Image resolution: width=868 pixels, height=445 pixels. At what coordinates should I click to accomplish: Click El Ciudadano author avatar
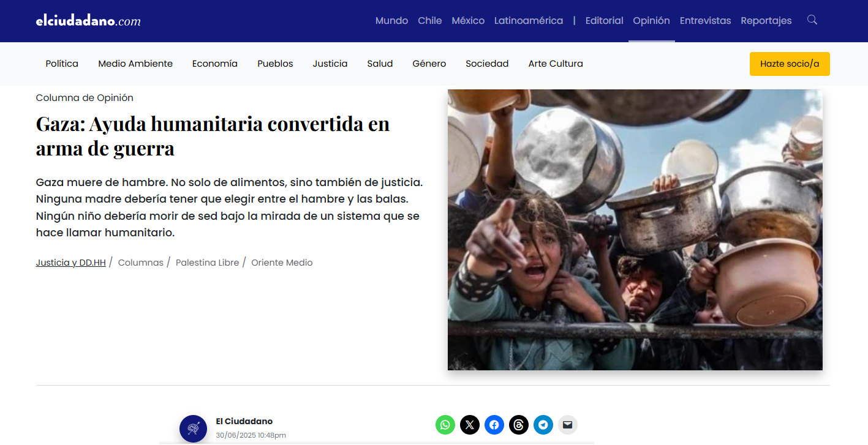coord(193,428)
